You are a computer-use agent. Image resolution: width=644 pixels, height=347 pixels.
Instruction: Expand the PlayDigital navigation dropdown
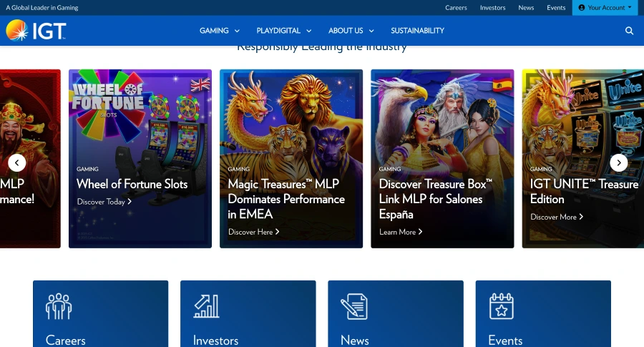point(283,31)
